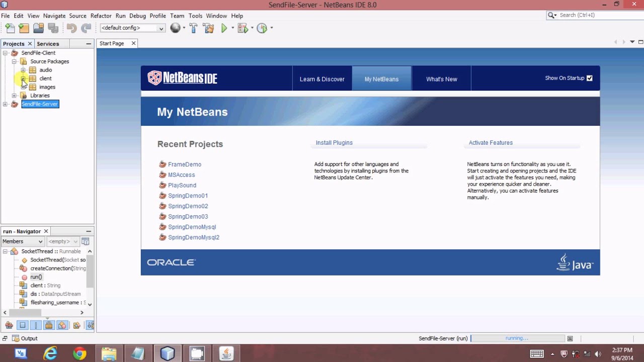Click the search magnifier icon
This screenshot has height=362, width=644.
click(x=551, y=15)
